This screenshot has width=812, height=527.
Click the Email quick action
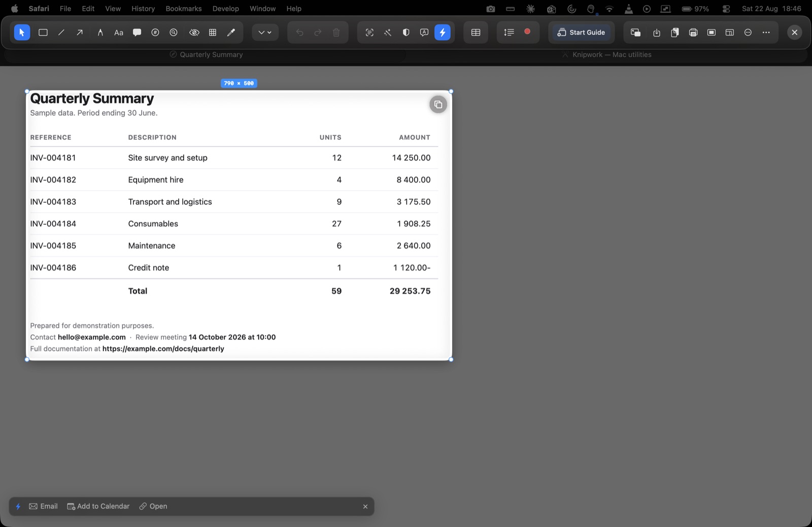coord(44,506)
